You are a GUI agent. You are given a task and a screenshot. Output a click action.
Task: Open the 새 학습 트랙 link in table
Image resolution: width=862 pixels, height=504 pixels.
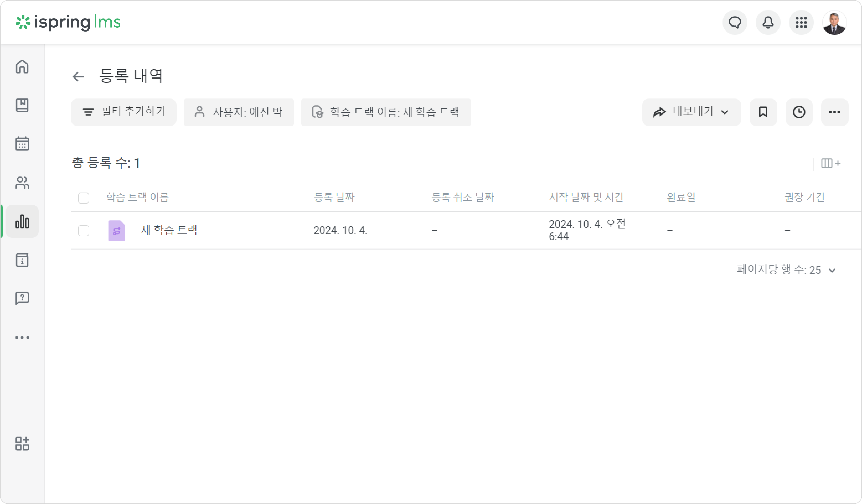[x=169, y=230]
